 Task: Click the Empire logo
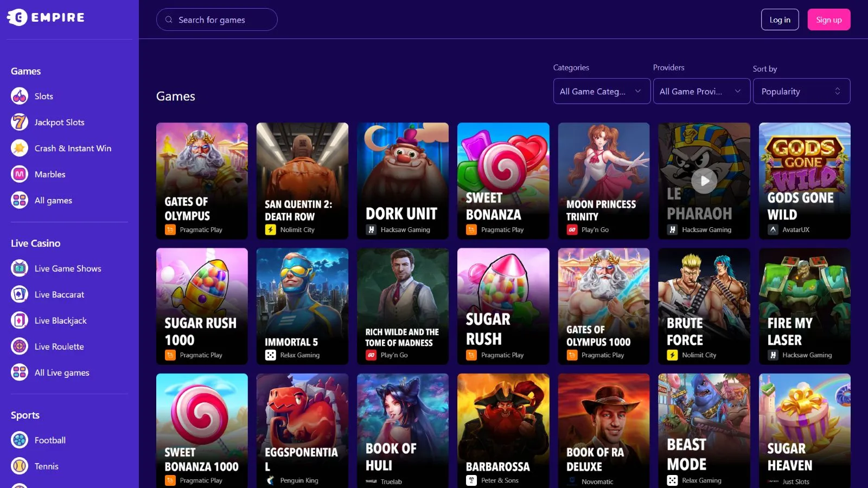[46, 17]
